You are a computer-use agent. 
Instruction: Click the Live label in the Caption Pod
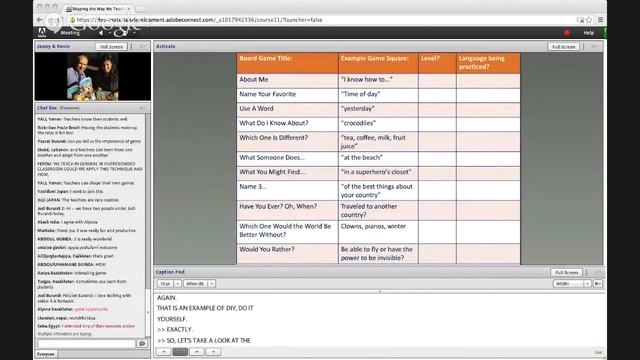tap(598, 352)
